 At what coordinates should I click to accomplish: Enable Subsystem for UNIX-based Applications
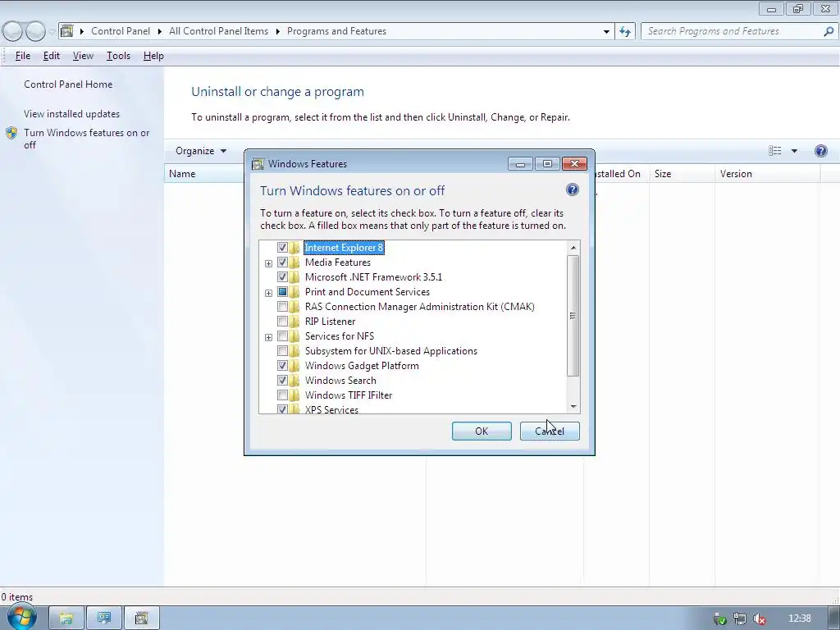282,351
